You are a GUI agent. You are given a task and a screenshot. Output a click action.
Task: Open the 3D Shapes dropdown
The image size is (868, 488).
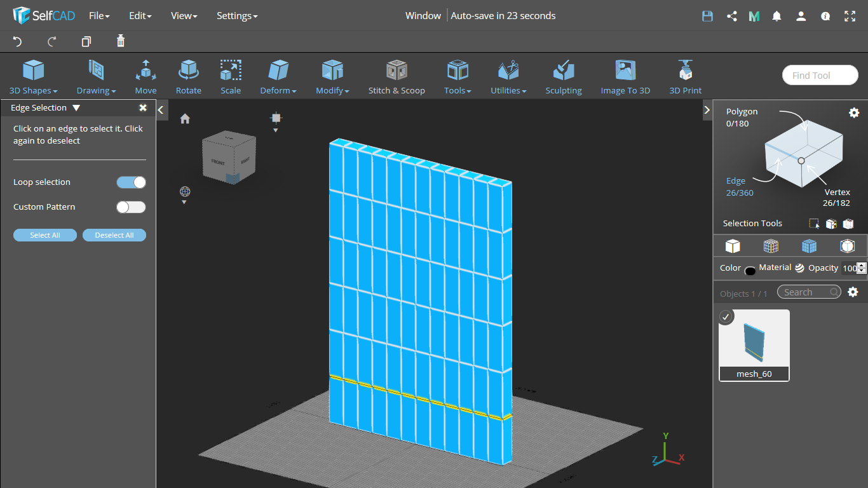34,77
